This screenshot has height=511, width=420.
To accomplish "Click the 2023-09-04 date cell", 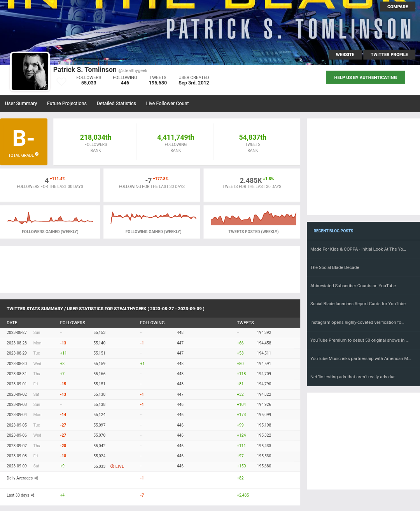I will point(17,415).
